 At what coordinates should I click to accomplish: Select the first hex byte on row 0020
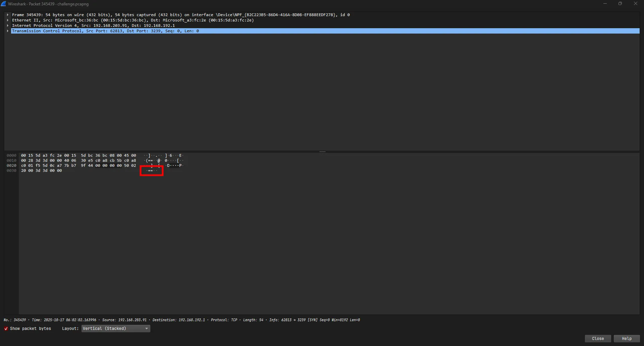click(x=23, y=166)
